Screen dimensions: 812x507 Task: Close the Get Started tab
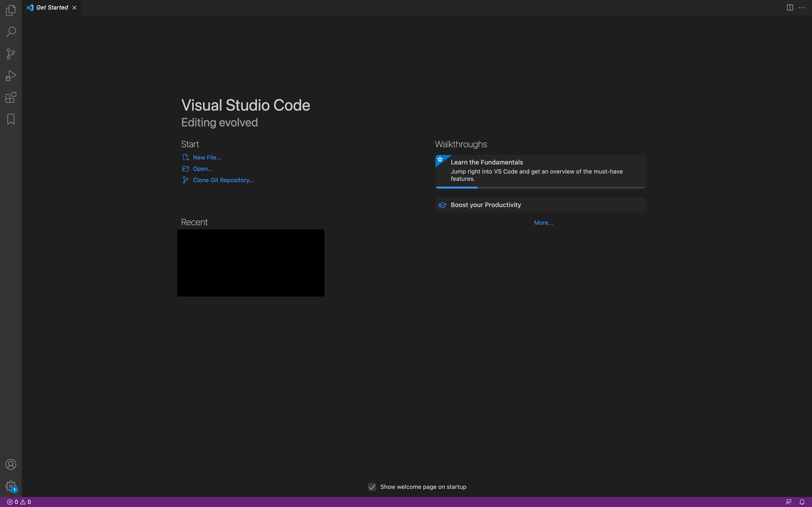point(75,8)
